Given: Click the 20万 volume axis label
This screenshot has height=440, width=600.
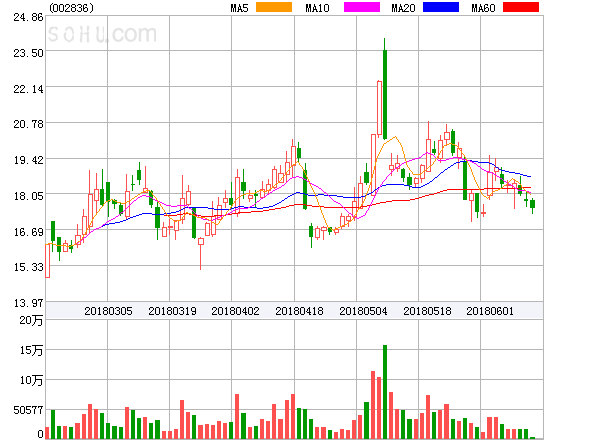Looking at the screenshot, I should click(x=31, y=320).
